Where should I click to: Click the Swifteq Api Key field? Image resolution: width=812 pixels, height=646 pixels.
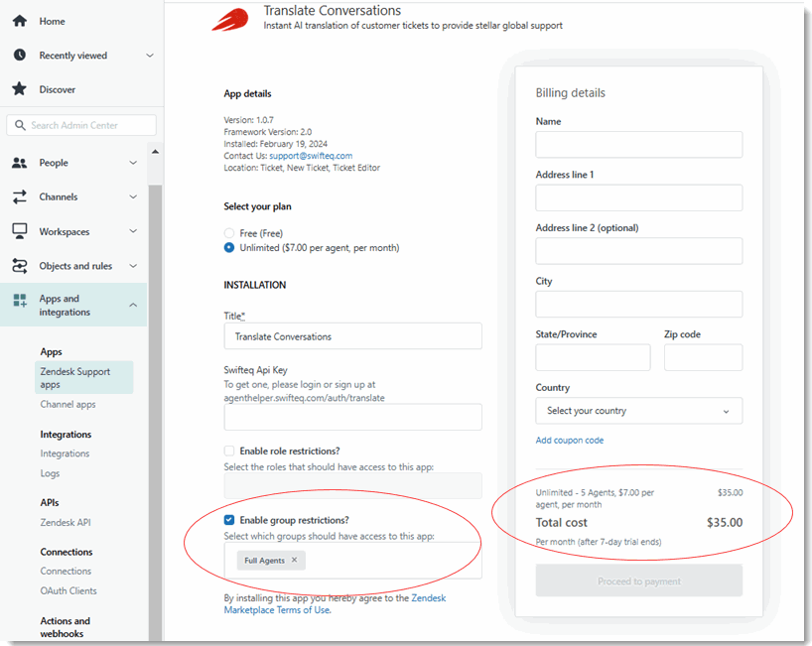point(352,417)
